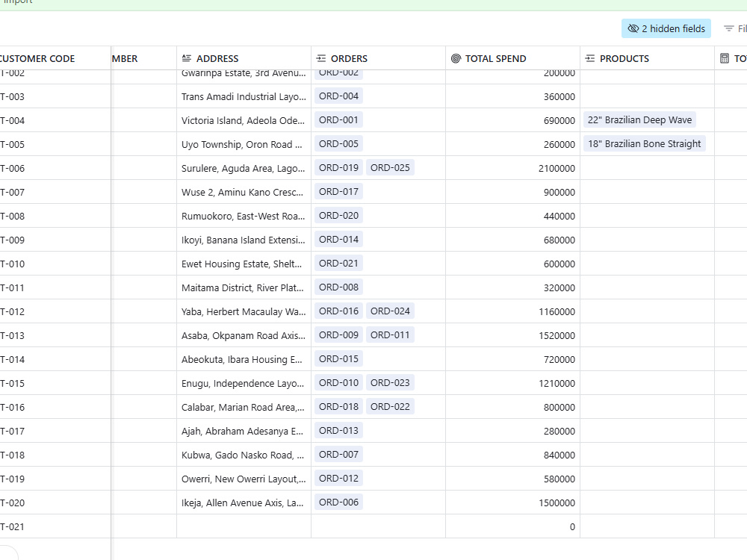
Task: Select the ORDERS column header text
Action: click(x=349, y=58)
